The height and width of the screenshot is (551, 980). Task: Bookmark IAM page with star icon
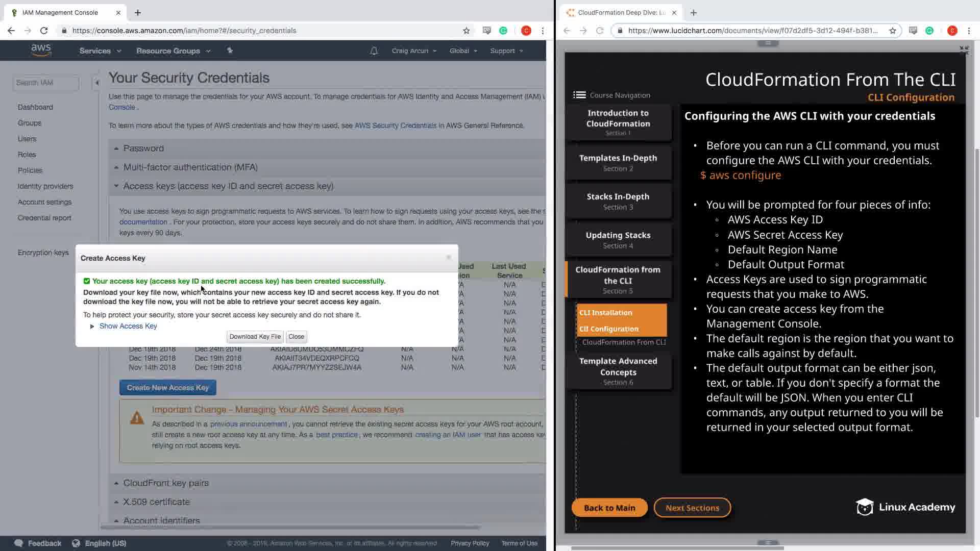tap(466, 31)
